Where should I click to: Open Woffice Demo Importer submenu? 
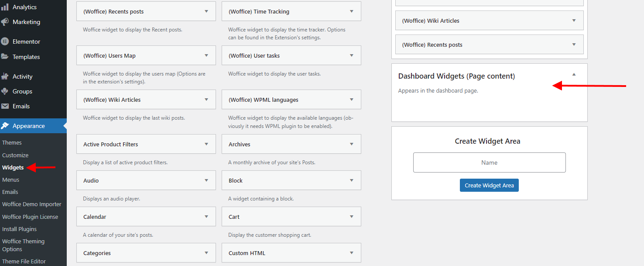31,204
